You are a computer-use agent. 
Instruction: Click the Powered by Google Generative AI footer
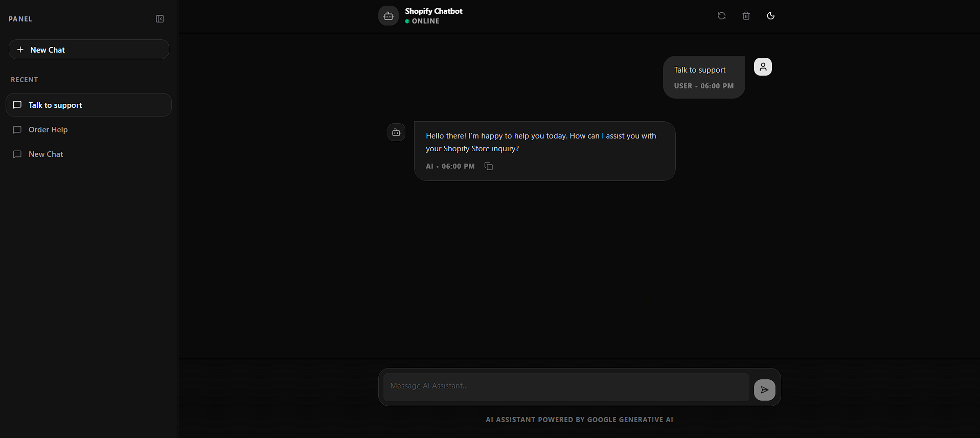(579, 420)
